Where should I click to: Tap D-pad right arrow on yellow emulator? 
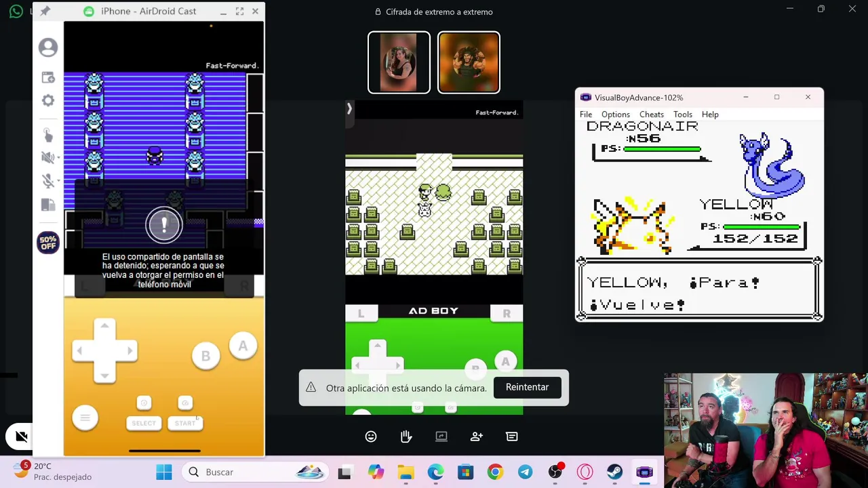point(128,351)
